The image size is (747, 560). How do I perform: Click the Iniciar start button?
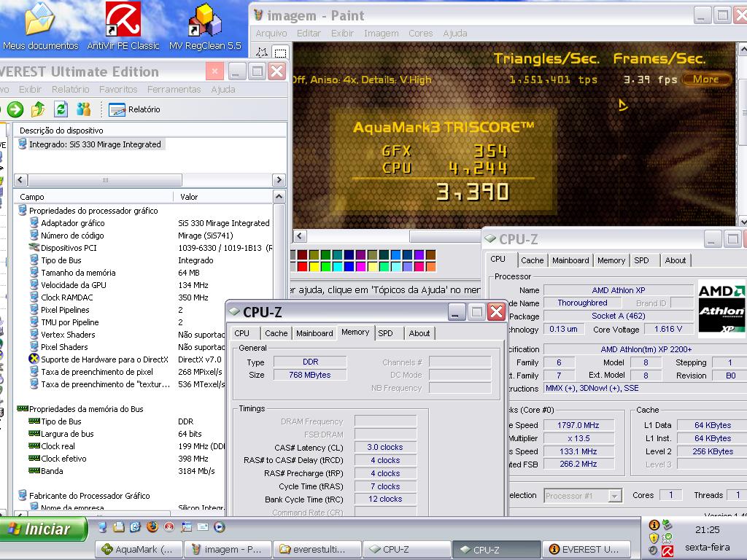click(x=43, y=529)
